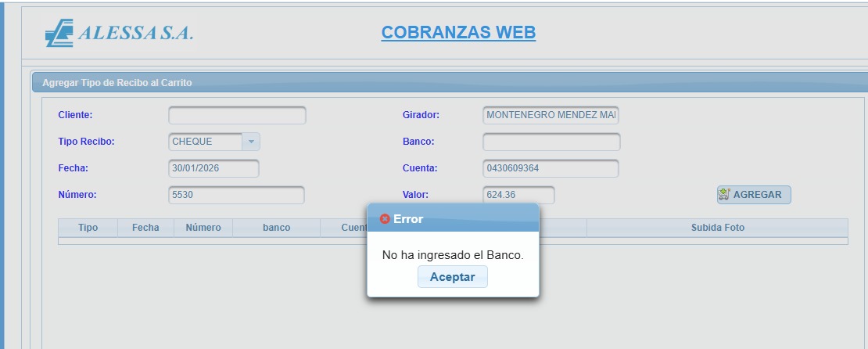
Task: Focus the Girador field with MONTENEGRO MENDEZ
Action: pos(551,115)
